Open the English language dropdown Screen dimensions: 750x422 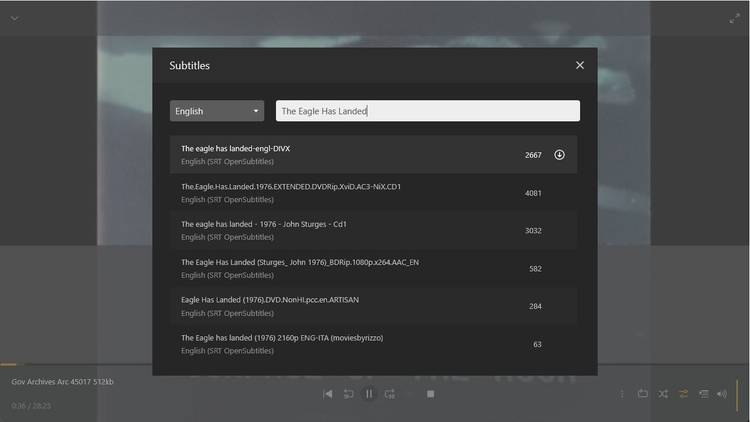(x=217, y=111)
